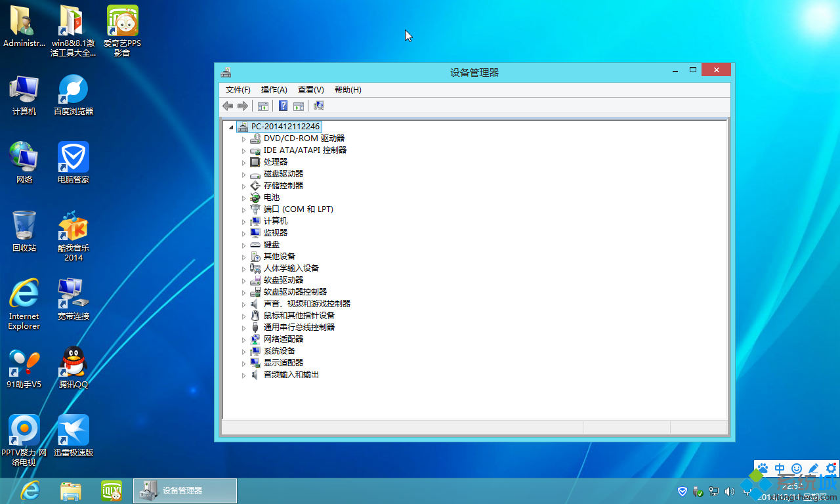Open the 操作(A) menu
Screen dimensions: 840x504
(x=274, y=90)
